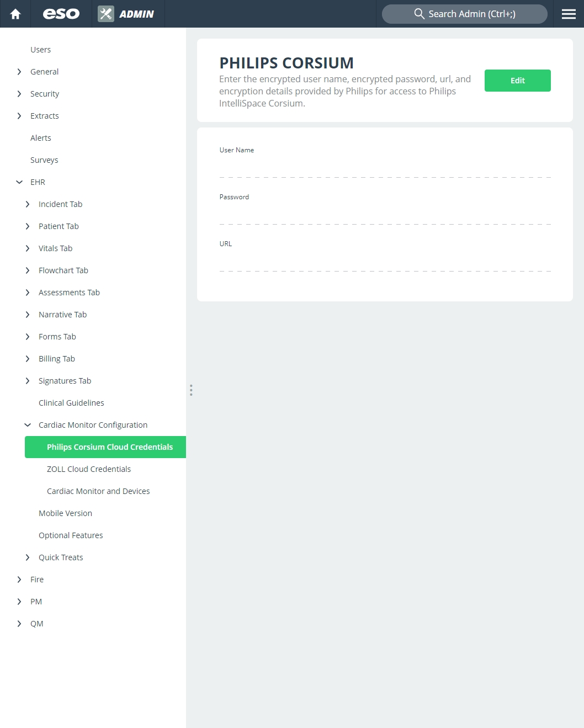Viewport: 584px width, 728px height.
Task: Click the search magnifier icon
Action: click(x=420, y=14)
